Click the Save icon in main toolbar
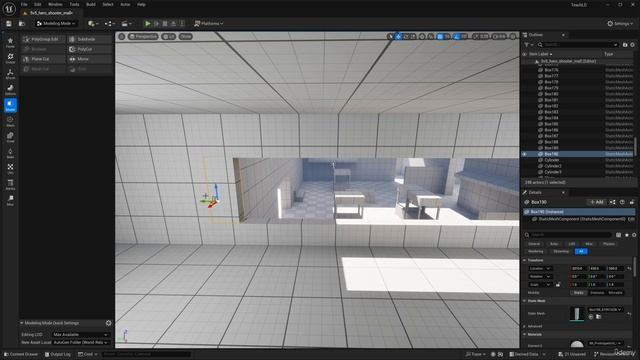The image size is (640, 360). coord(9,24)
